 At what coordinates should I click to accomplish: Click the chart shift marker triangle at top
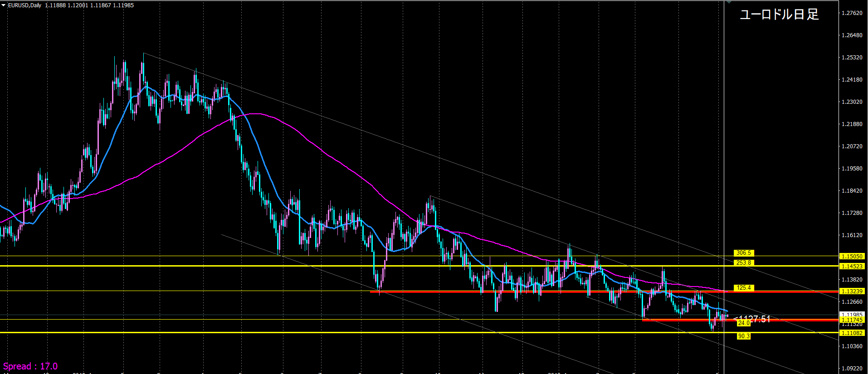[x=728, y=2]
